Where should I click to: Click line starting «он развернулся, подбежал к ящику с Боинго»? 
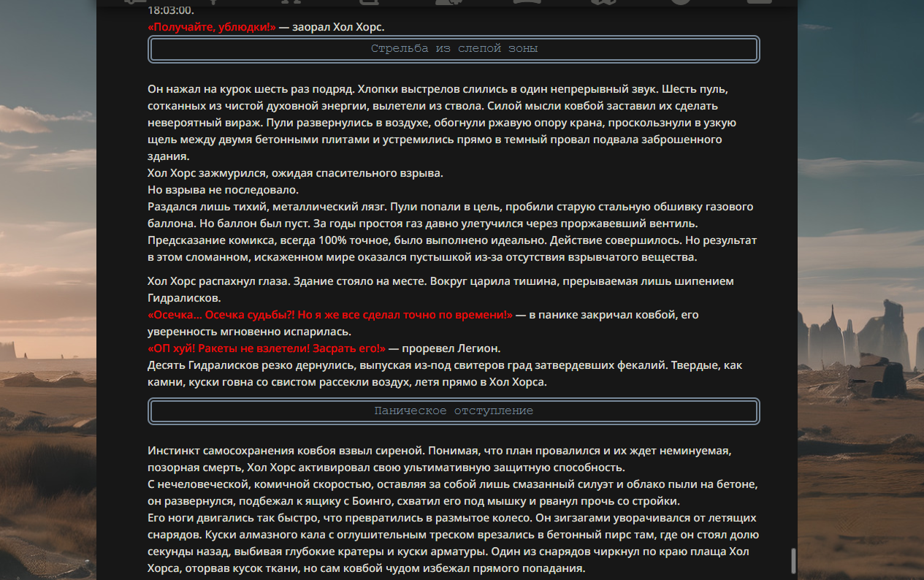point(413,501)
